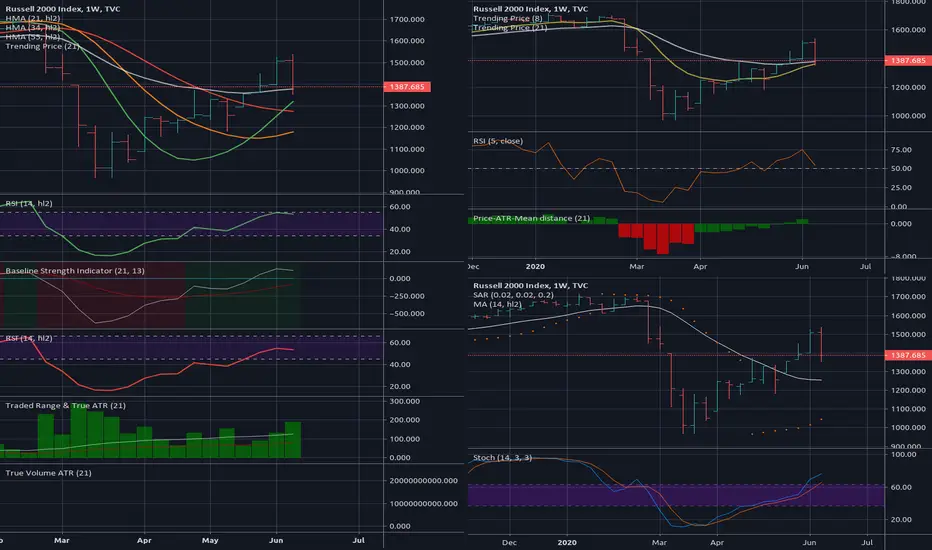Select the Trending Price (8) legend

[x=508, y=18]
